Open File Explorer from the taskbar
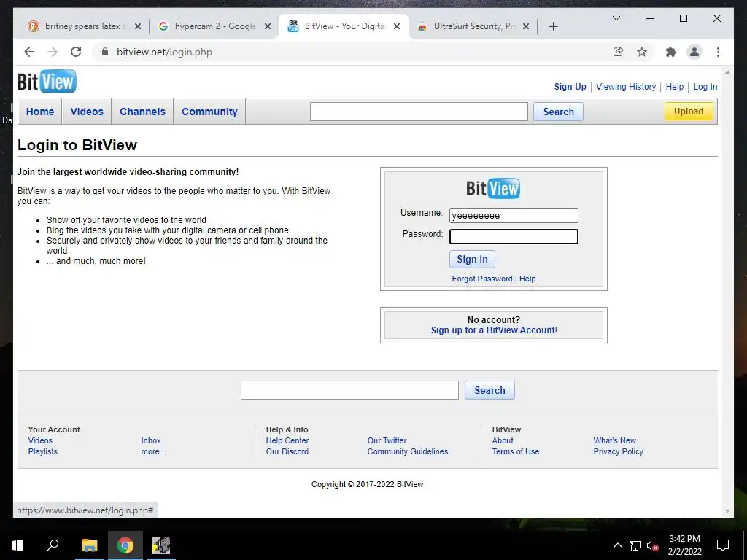Image resolution: width=747 pixels, height=560 pixels. pos(89,545)
